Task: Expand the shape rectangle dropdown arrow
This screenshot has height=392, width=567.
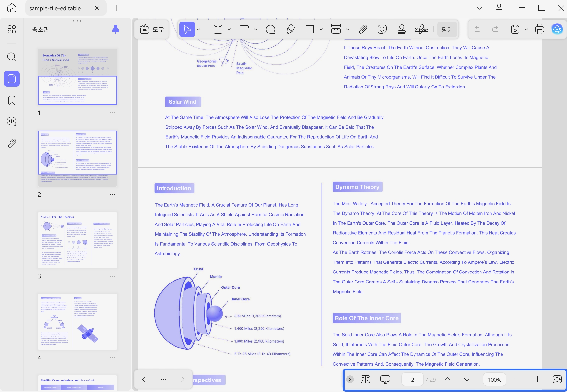Action: click(x=321, y=30)
